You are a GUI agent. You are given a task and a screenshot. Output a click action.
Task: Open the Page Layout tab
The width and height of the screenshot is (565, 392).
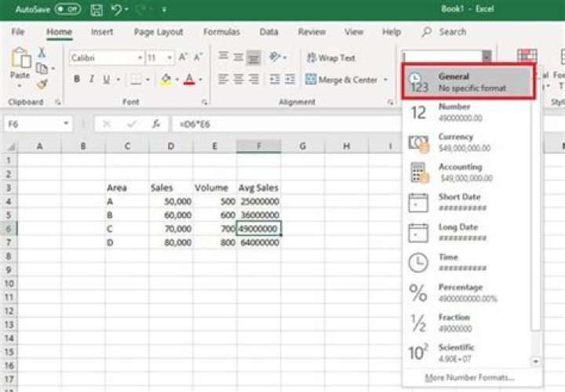[159, 32]
